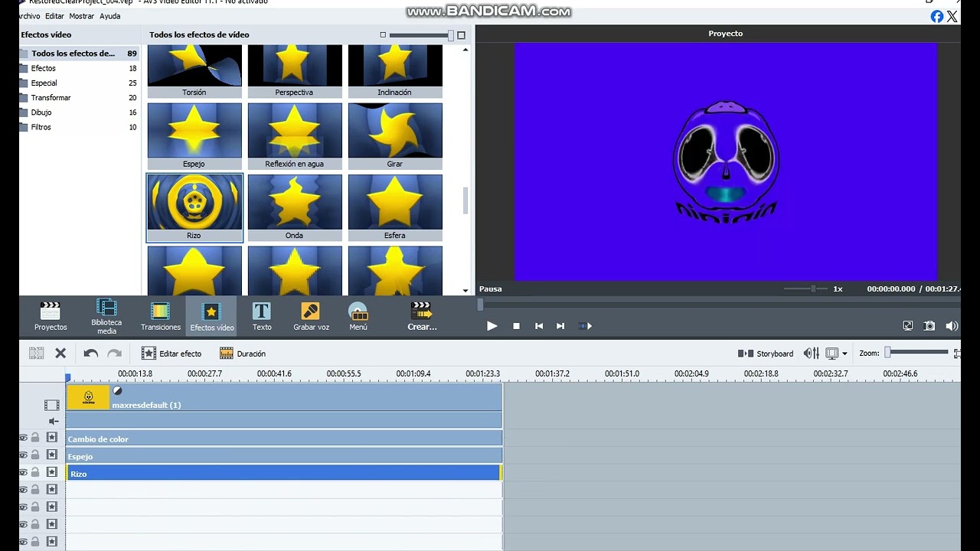Click effect track icon of Rizo row
The width and height of the screenshot is (980, 551).
(51, 473)
